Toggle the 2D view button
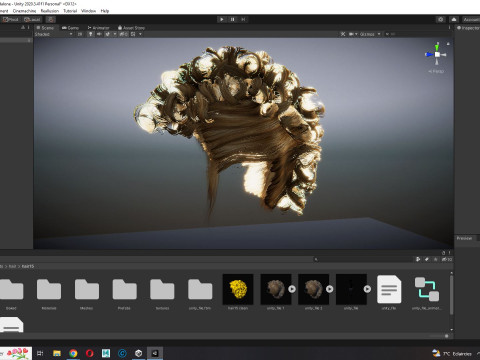 pos(80,34)
